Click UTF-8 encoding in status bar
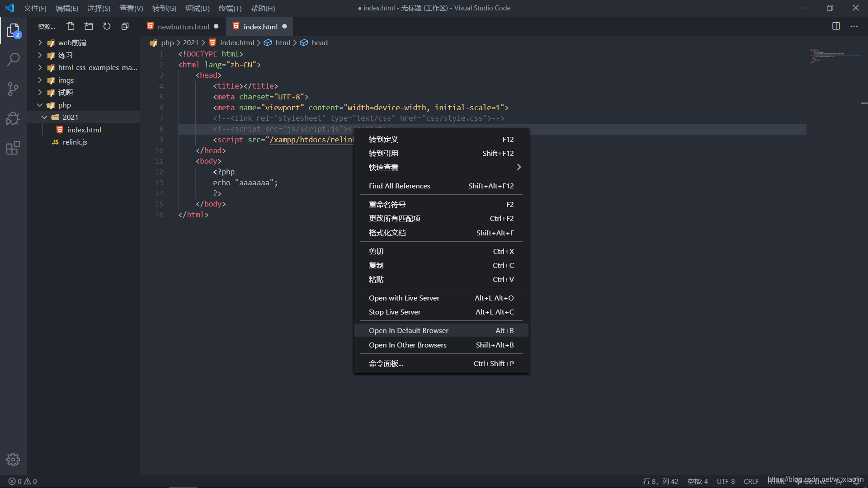The width and height of the screenshot is (868, 488). pyautogui.click(x=726, y=481)
